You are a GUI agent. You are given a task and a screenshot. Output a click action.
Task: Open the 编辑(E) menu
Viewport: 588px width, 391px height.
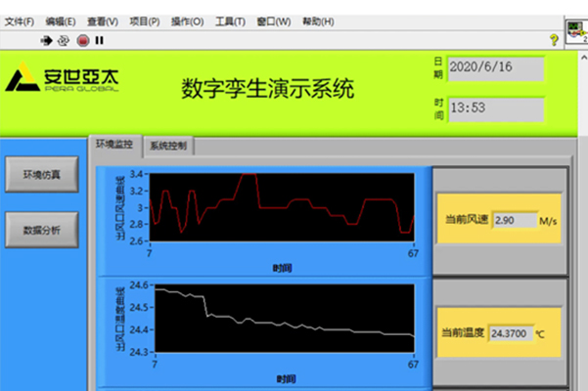click(x=60, y=22)
